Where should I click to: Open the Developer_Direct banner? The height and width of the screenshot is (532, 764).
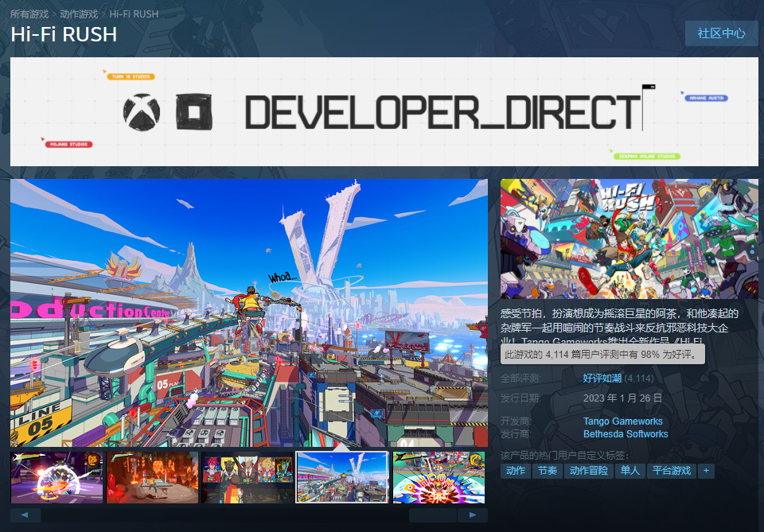384,112
